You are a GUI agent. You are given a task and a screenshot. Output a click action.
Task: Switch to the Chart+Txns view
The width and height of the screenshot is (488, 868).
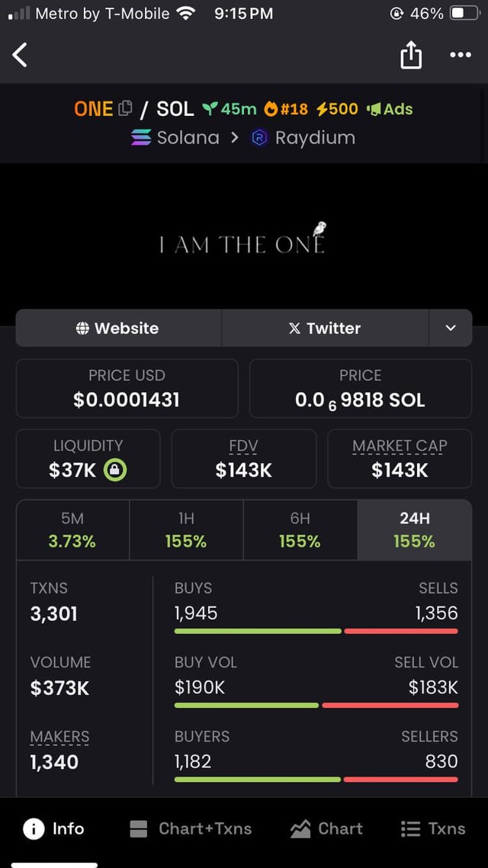pyautogui.click(x=191, y=829)
